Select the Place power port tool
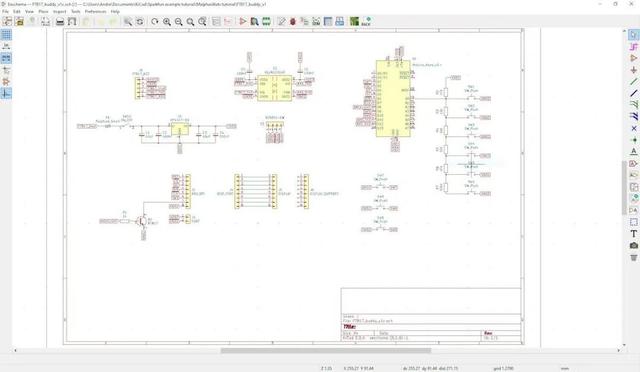This screenshot has width=640, height=372. pos(633,70)
